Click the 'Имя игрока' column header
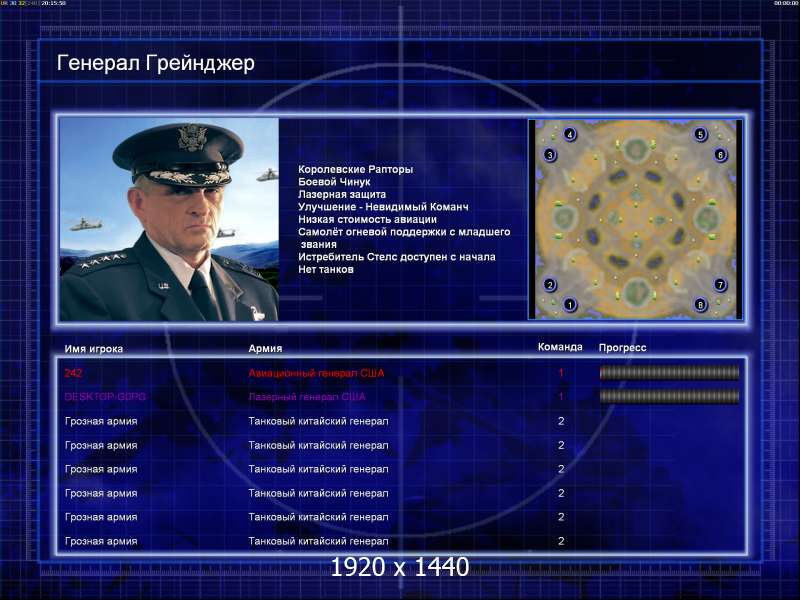Viewport: 800px width, 600px height. (94, 349)
